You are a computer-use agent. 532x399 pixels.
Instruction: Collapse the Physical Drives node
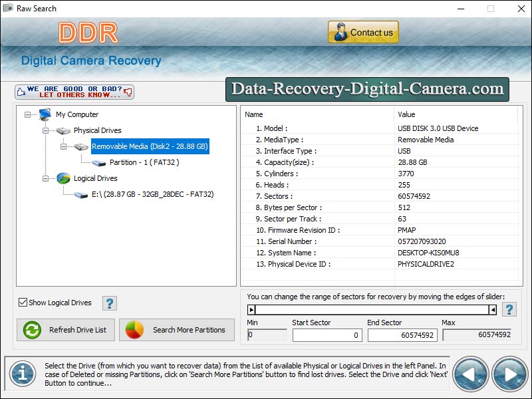45,130
